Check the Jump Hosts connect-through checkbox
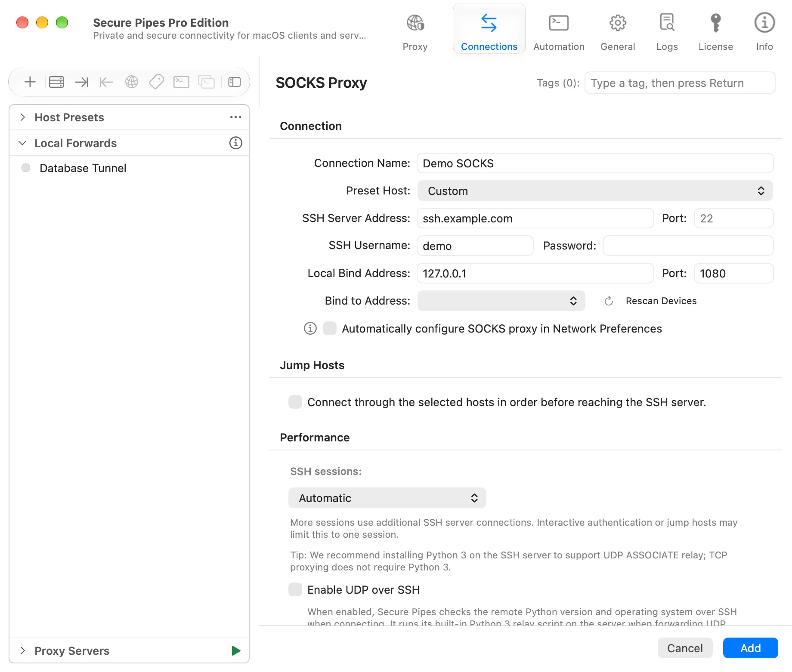This screenshot has width=792, height=672. (x=295, y=402)
